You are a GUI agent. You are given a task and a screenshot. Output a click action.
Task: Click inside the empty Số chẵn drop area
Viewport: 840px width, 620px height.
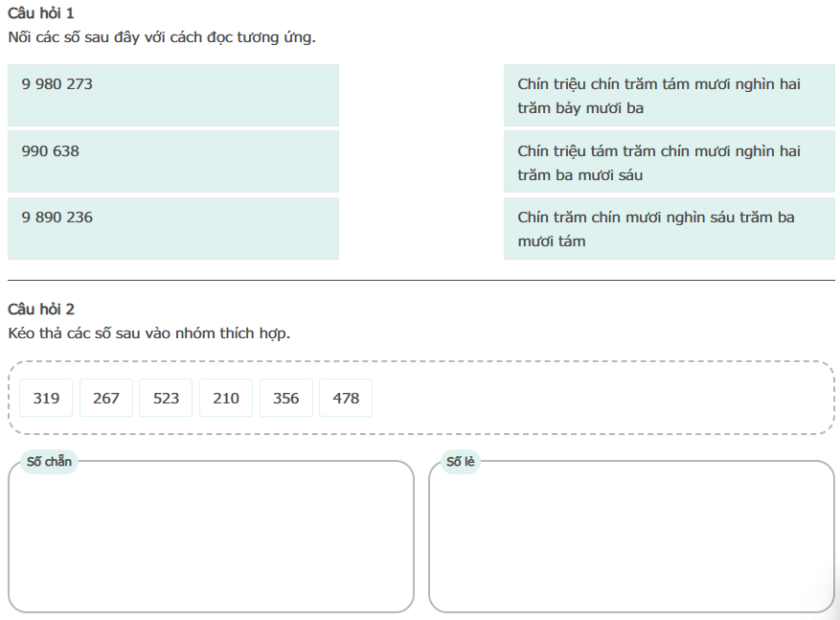(211, 541)
